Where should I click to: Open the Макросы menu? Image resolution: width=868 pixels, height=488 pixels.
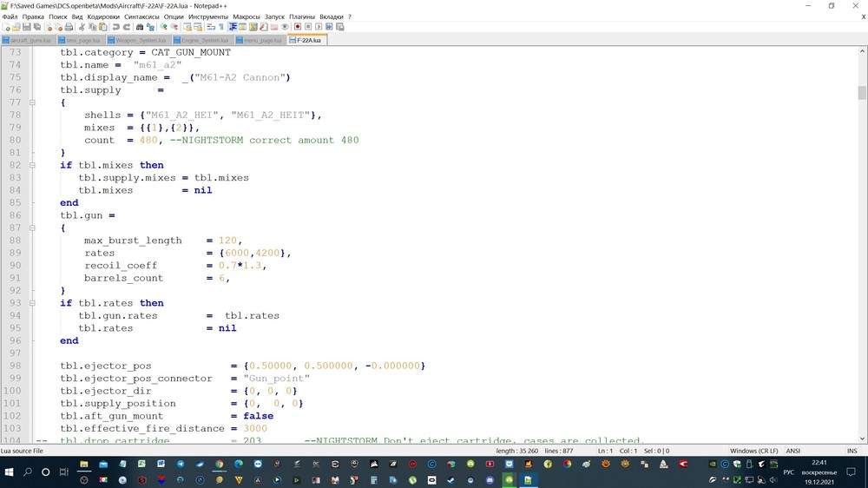click(246, 16)
